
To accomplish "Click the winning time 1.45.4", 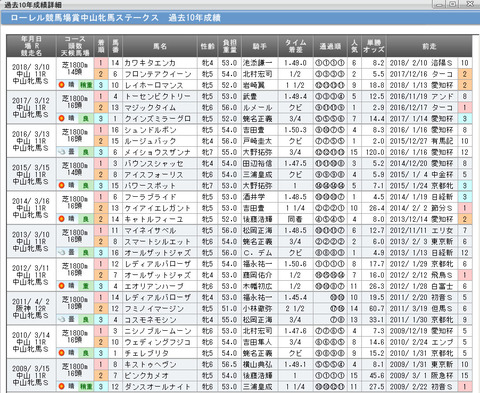I will pyautogui.click(x=295, y=297).
